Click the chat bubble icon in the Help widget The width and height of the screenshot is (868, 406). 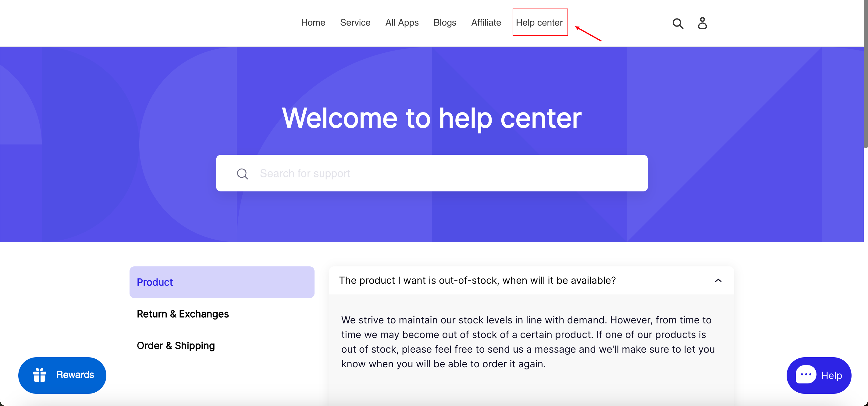click(806, 374)
